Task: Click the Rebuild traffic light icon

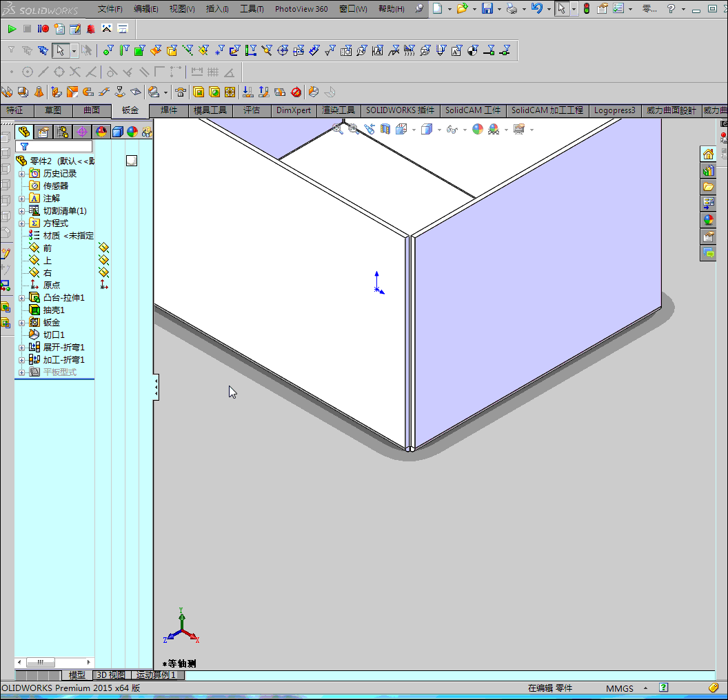Action: [587, 8]
